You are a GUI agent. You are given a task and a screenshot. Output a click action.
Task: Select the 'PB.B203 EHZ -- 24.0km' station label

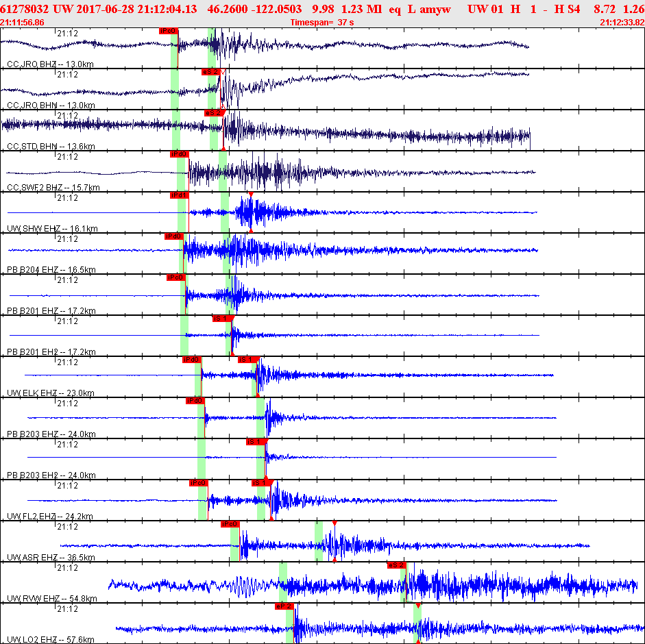pos(51,434)
